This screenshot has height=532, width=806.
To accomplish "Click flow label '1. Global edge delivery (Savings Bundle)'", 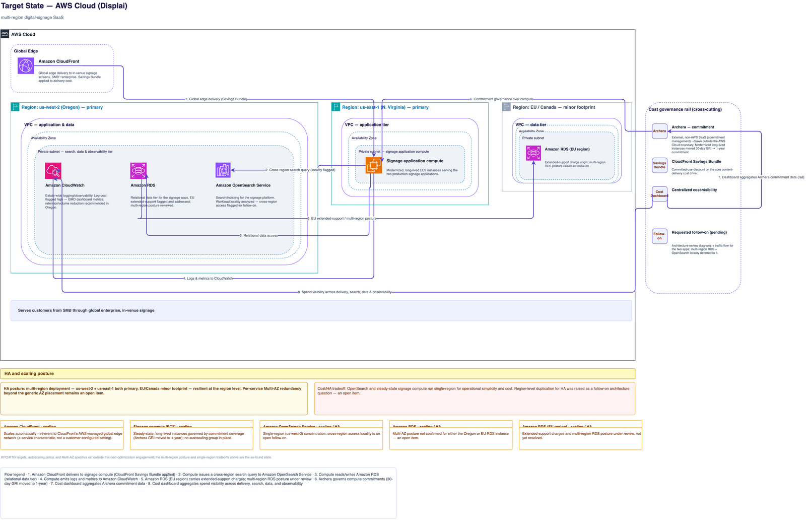I will pyautogui.click(x=216, y=99).
